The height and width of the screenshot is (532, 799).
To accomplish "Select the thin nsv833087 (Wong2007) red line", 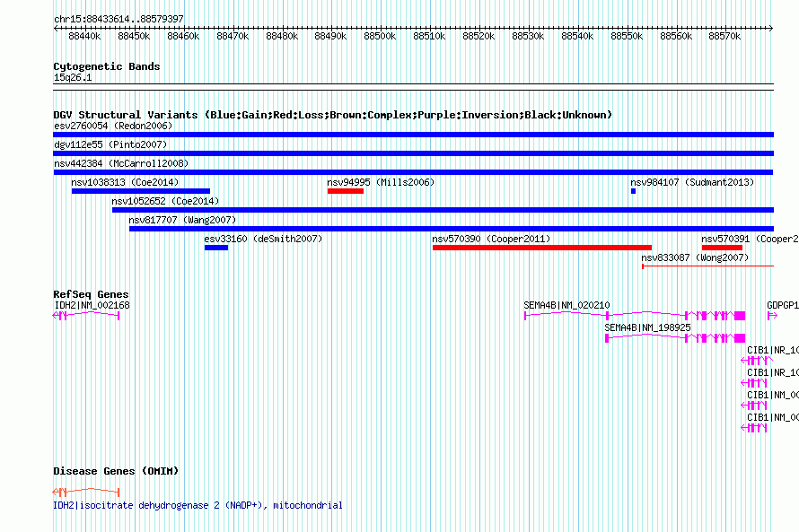I will click(x=707, y=266).
